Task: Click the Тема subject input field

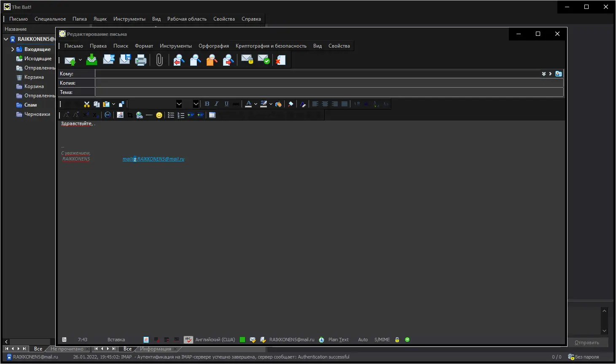Action: 329,92
